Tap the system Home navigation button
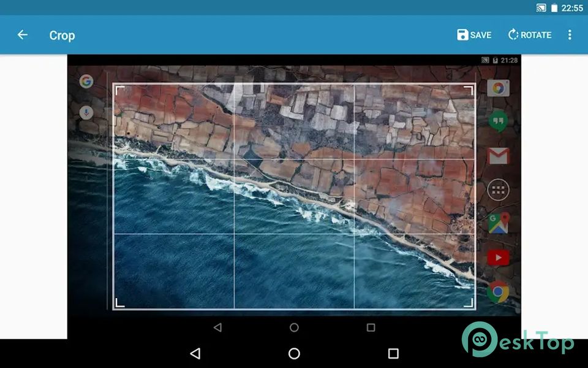This screenshot has width=588, height=368. (294, 353)
